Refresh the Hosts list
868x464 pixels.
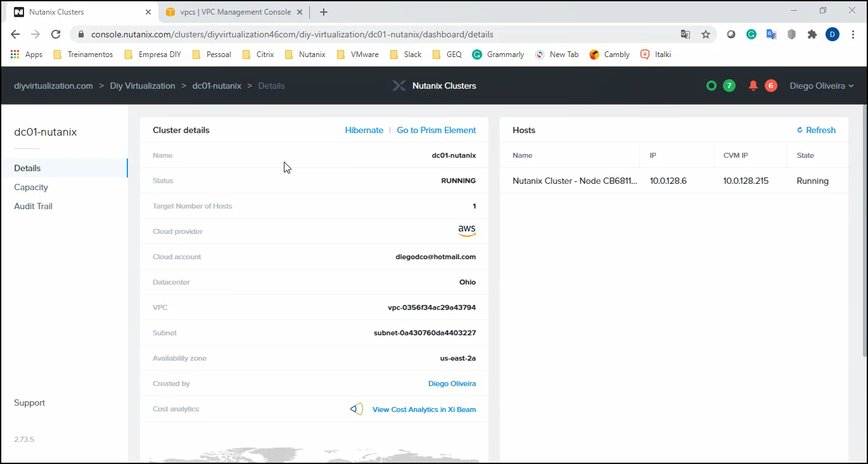[x=816, y=130]
